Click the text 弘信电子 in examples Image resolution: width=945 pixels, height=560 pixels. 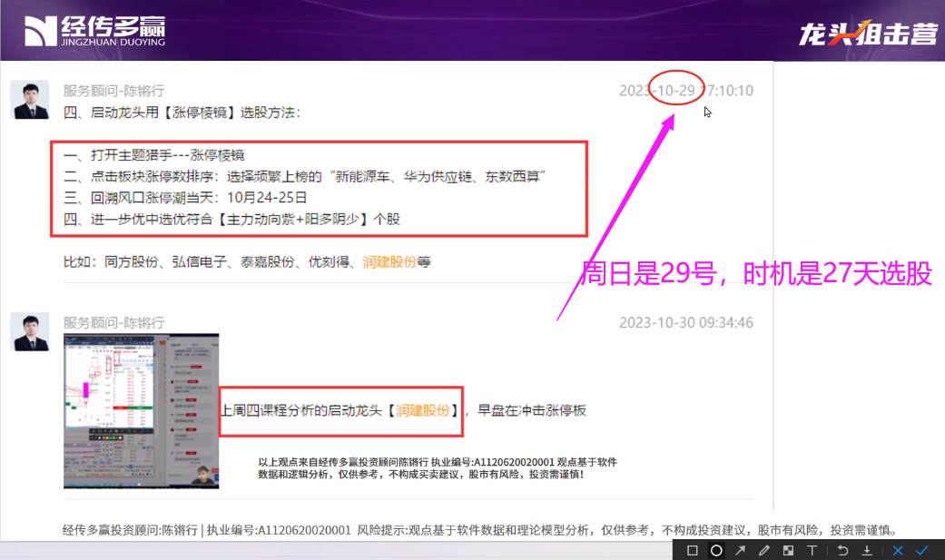coord(199,262)
